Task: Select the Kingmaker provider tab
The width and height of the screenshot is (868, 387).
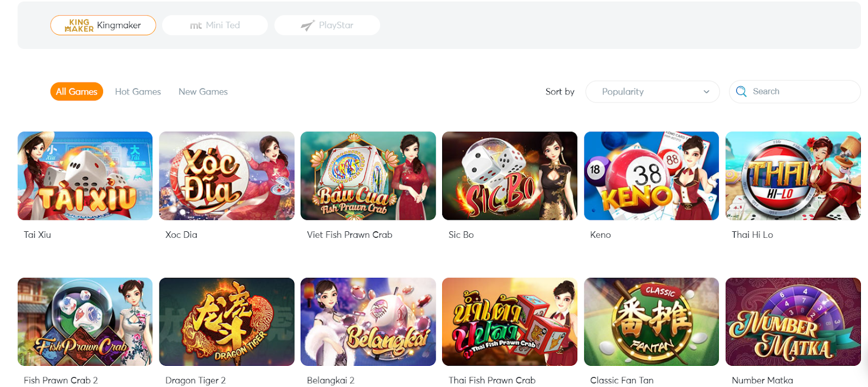Action: (103, 25)
